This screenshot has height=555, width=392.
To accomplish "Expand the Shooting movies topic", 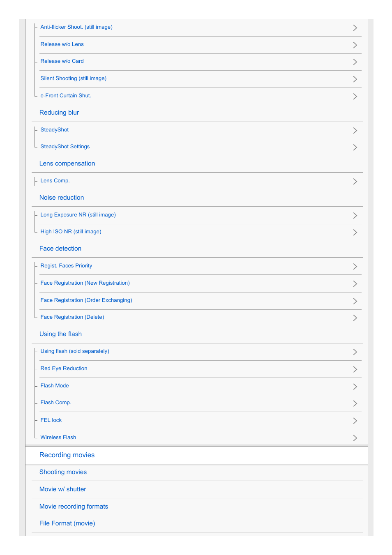I will click(x=63, y=472).
